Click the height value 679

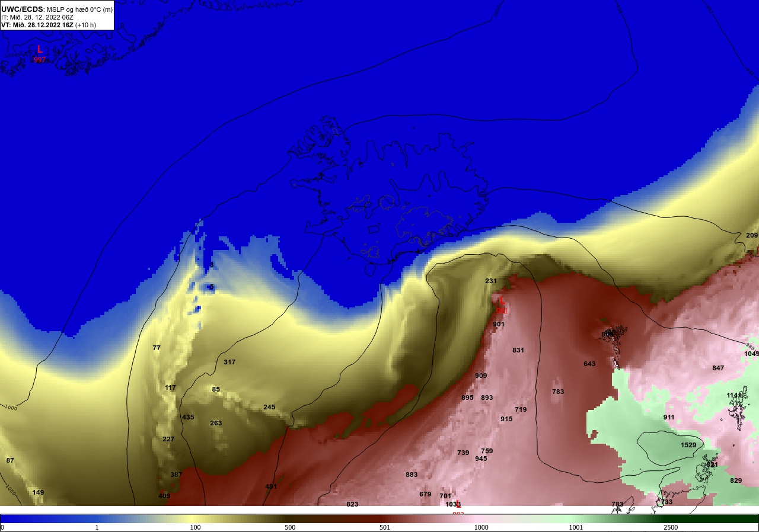(425, 494)
